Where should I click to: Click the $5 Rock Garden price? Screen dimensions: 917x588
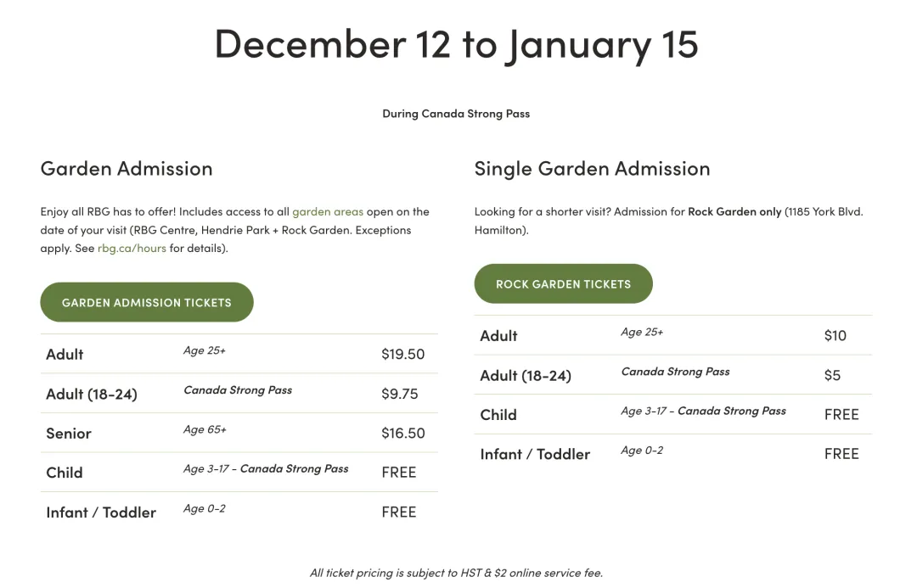pyautogui.click(x=832, y=375)
